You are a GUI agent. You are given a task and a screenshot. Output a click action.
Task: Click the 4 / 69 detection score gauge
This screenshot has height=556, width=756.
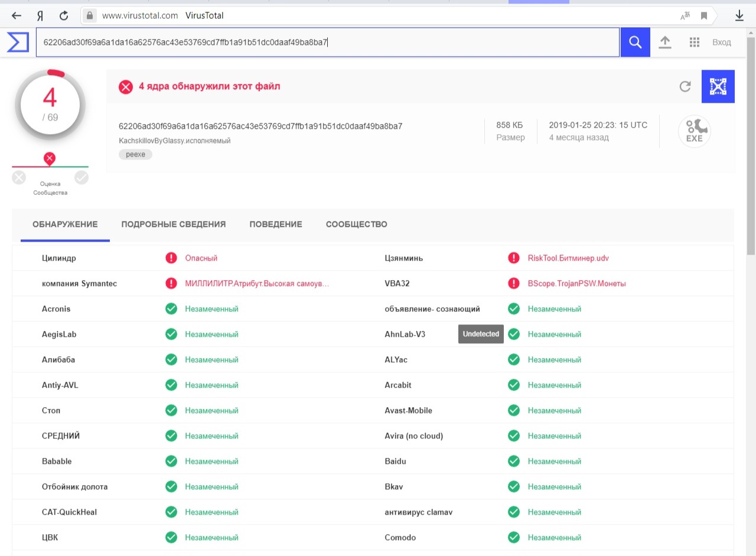[50, 106]
